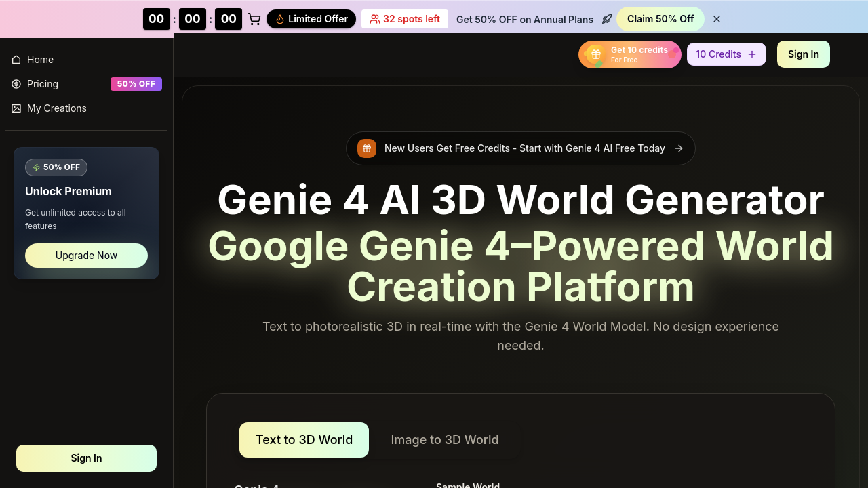
Task: Click the plus icon beside 10 Credits
Action: (752, 54)
